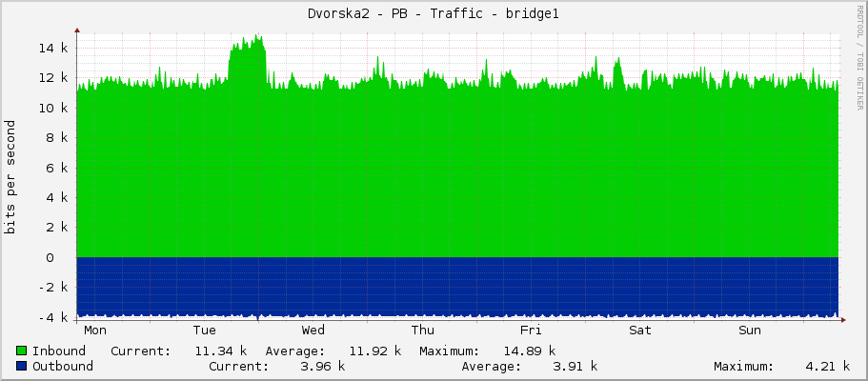Viewport: 868px width, 381px height.
Task: Click the Inbound maximum value "14.89 k"
Action: tap(529, 351)
